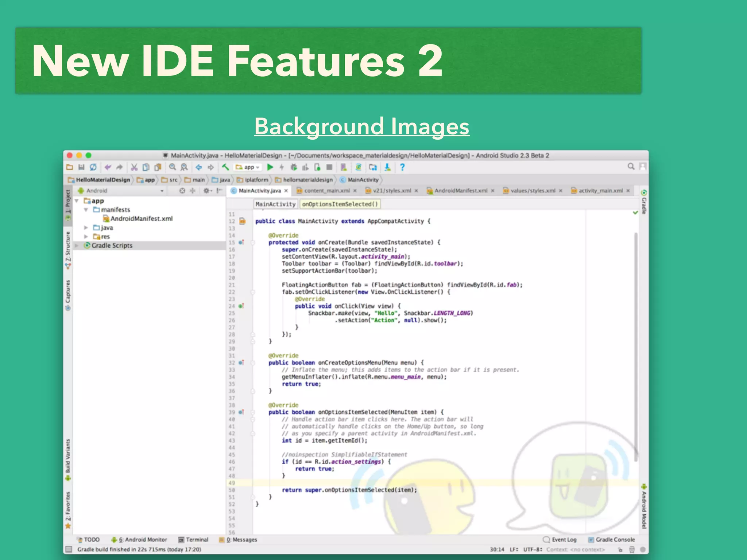This screenshot has width=747, height=560.
Task: Switch to the AndroidManifest.xml editor tab
Action: coord(460,191)
